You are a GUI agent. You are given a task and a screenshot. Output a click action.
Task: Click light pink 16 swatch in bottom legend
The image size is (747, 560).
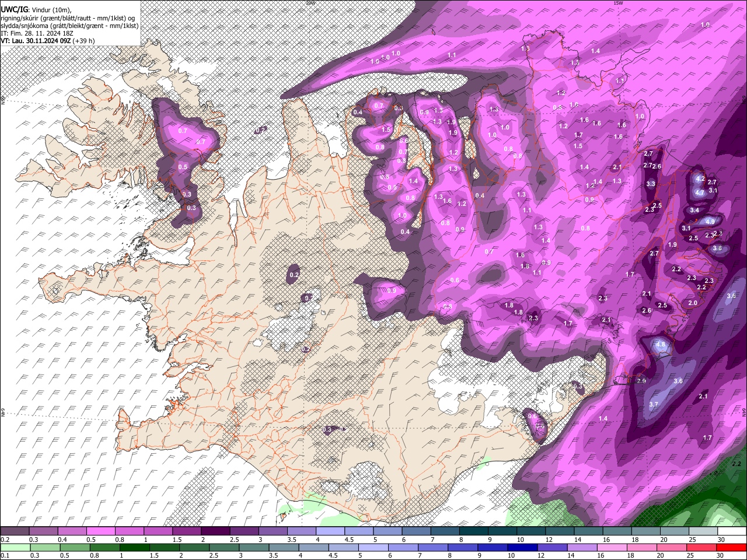click(612, 547)
